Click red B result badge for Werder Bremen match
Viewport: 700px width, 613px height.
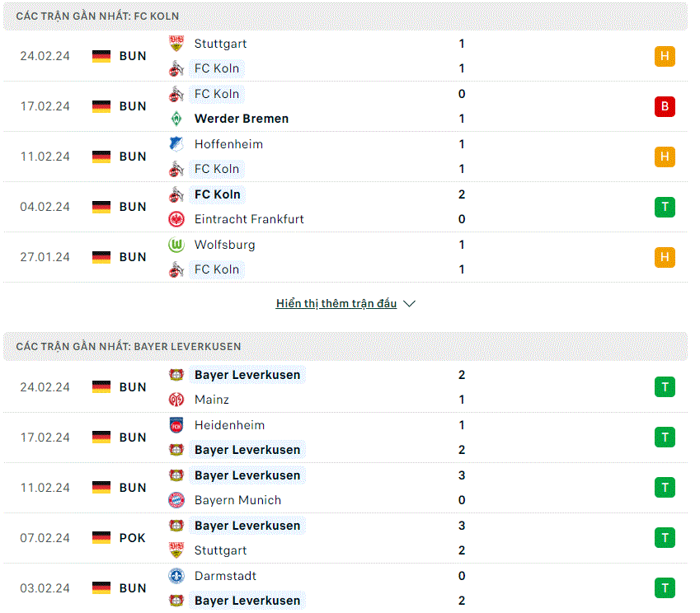point(665,106)
